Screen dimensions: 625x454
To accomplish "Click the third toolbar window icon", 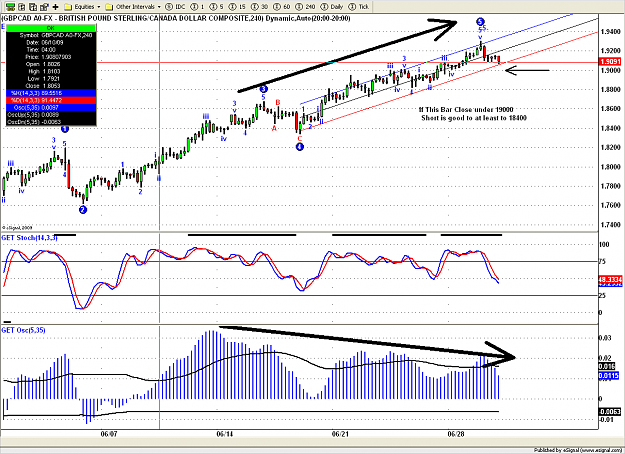I will coord(33,6).
